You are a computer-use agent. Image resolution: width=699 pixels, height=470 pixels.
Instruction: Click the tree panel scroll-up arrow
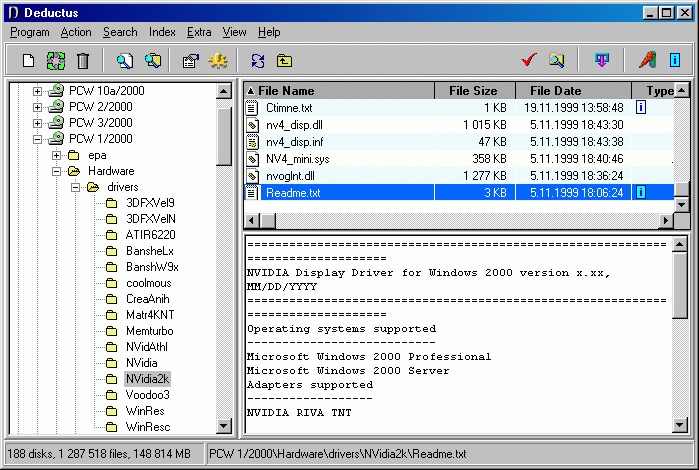pyautogui.click(x=224, y=91)
